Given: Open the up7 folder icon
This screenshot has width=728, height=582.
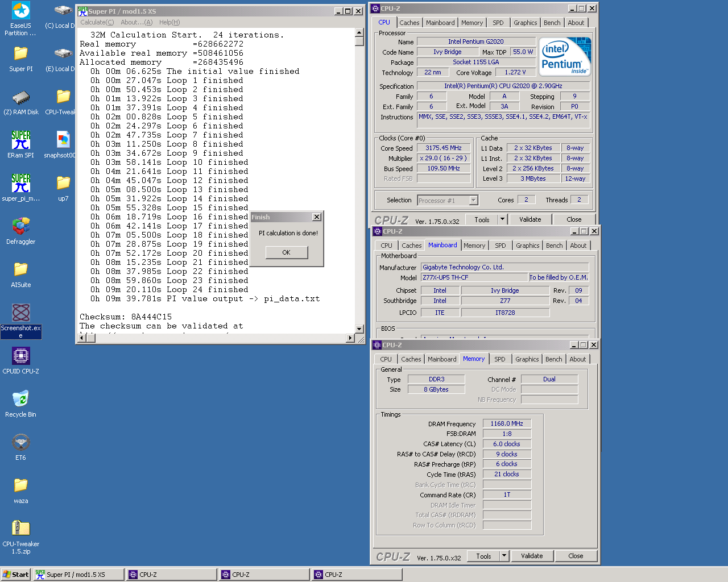Looking at the screenshot, I should [63, 184].
